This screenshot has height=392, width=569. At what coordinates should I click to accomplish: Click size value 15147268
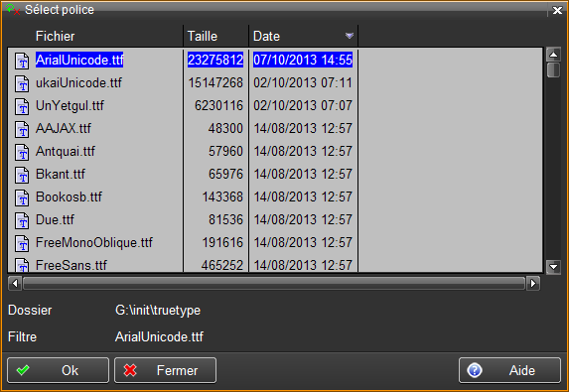pos(215,82)
